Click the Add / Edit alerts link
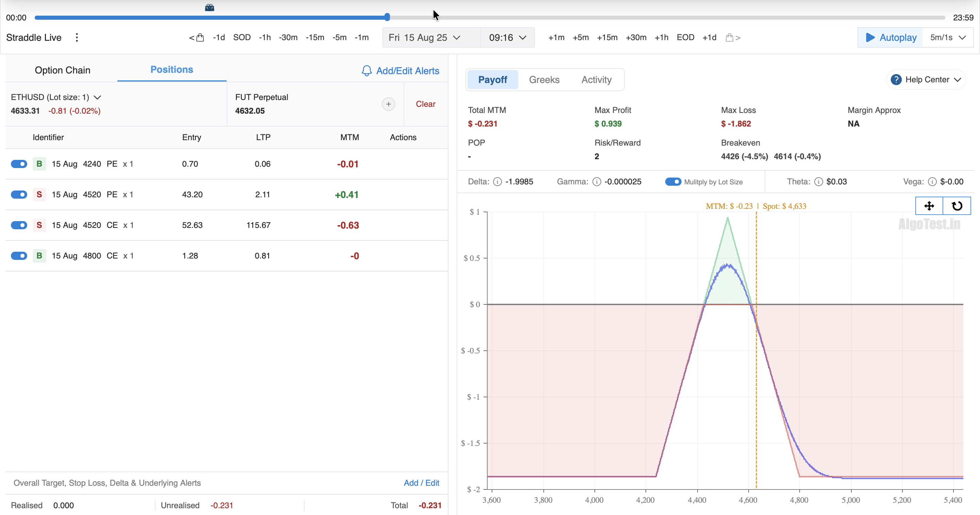This screenshot has width=980, height=515. point(421,483)
